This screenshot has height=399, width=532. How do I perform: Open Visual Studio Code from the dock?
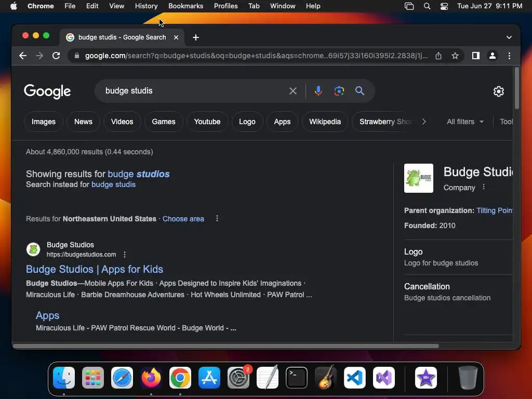pos(355,378)
